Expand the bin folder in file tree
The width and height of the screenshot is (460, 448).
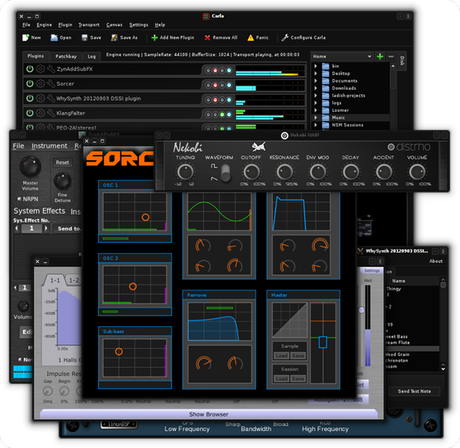pyautogui.click(x=315, y=66)
